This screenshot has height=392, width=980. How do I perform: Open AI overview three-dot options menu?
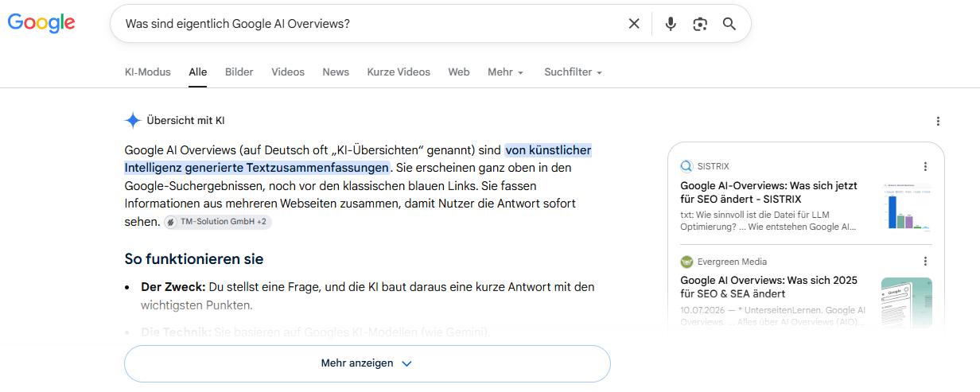[938, 121]
